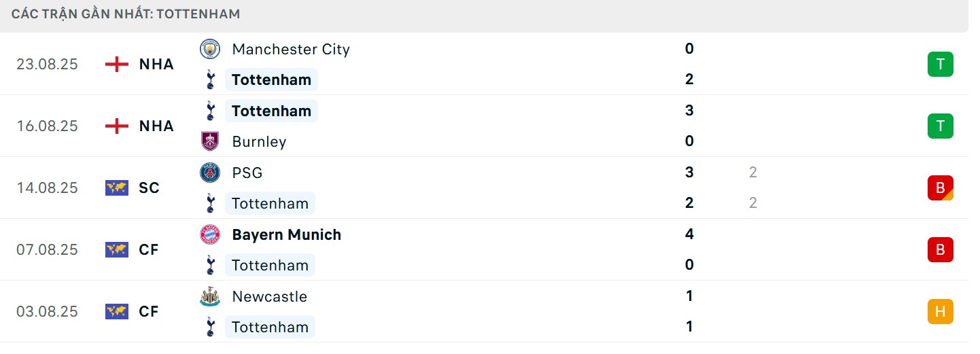This screenshot has width=980, height=354.
Task: Click the CF competition label on 07.08.25
Action: pyautogui.click(x=149, y=249)
